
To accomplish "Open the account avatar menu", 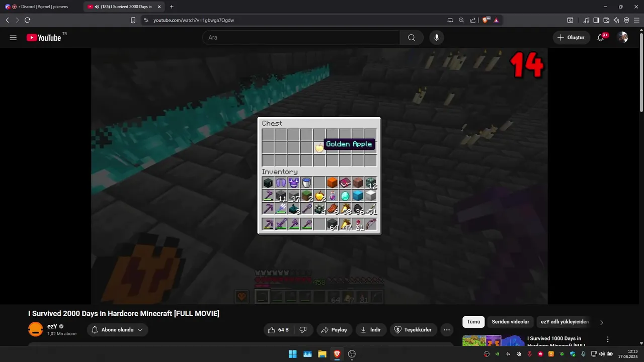I will pyautogui.click(x=623, y=38).
